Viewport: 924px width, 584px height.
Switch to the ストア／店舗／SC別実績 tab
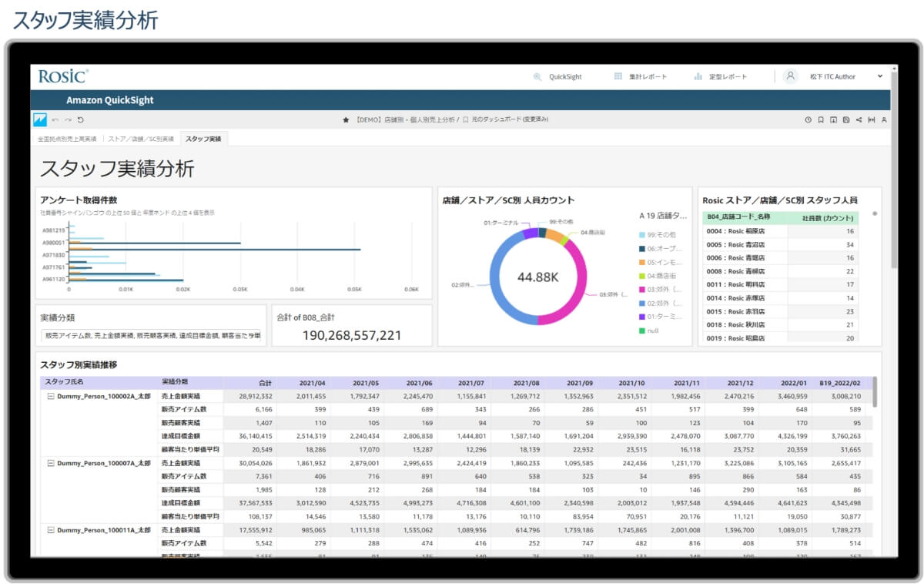141,139
